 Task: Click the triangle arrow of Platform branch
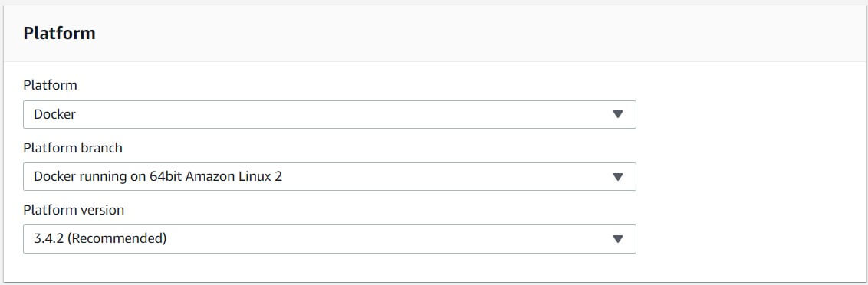coord(618,177)
